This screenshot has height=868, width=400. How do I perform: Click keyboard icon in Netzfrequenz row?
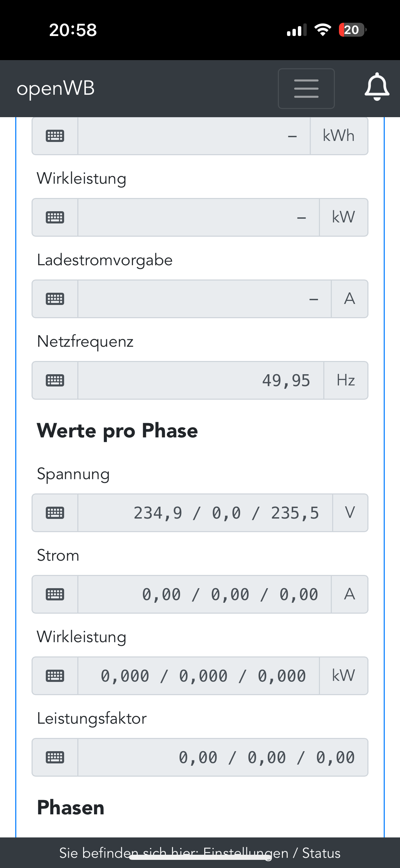[55, 380]
